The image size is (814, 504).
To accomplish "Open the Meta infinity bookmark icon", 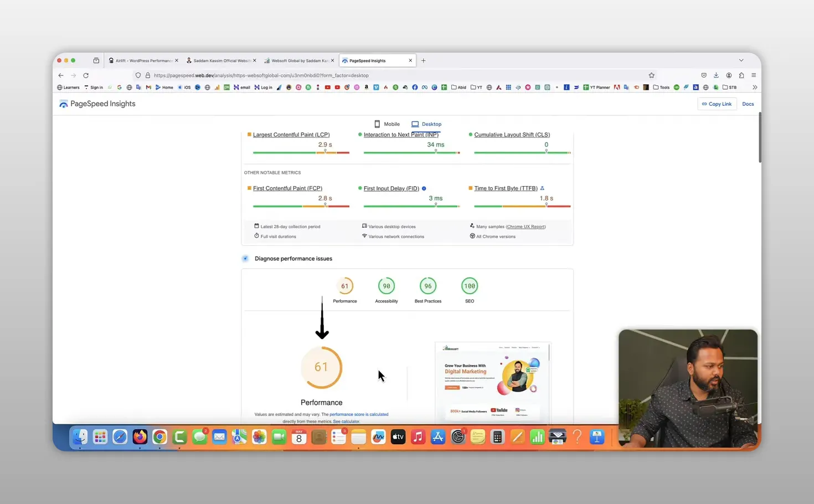I will point(425,88).
